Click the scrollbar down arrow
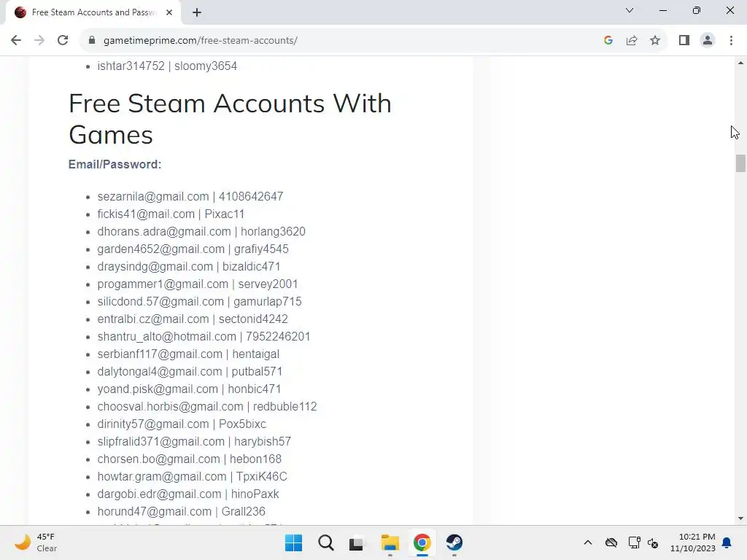 740,518
